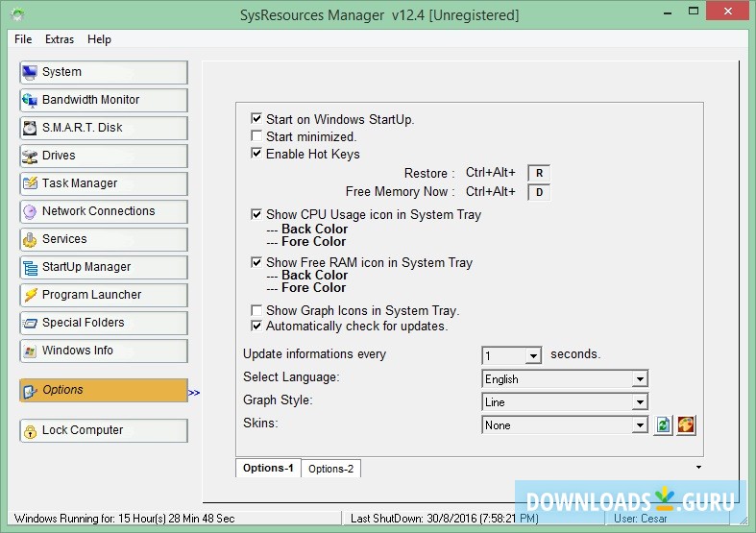756x533 pixels.
Task: Click the refresh skins icon
Action: click(x=664, y=425)
